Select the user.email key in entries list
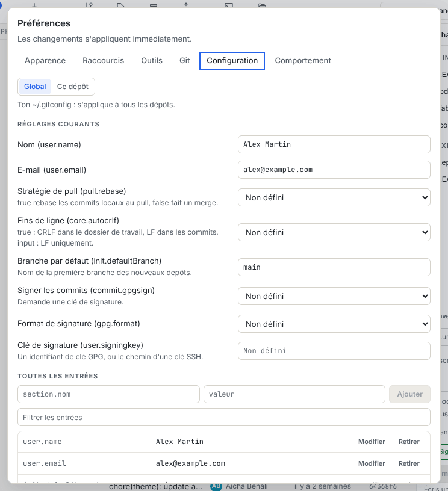Viewport: 448px width, 491px height. click(45, 463)
